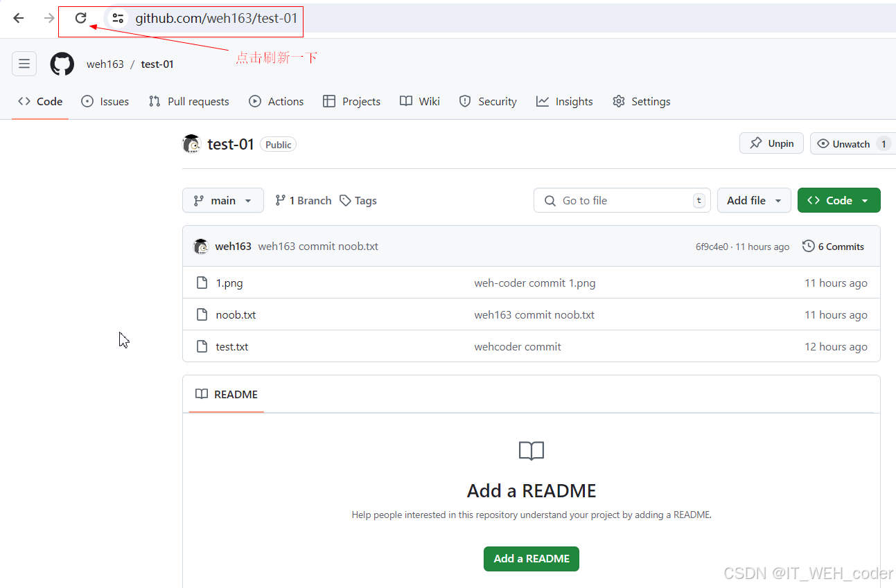
Task: Open the 1.png file
Action: [x=229, y=283]
